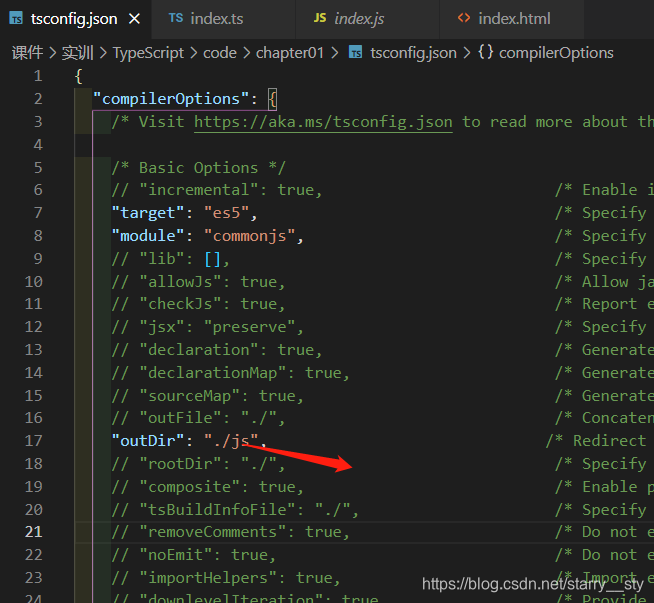The width and height of the screenshot is (654, 603).
Task: Click the commented "noEmit" option
Action: click(194, 555)
